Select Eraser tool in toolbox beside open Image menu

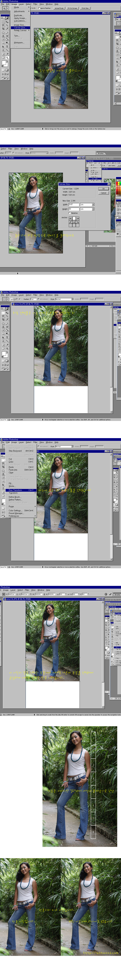tap(3, 39)
